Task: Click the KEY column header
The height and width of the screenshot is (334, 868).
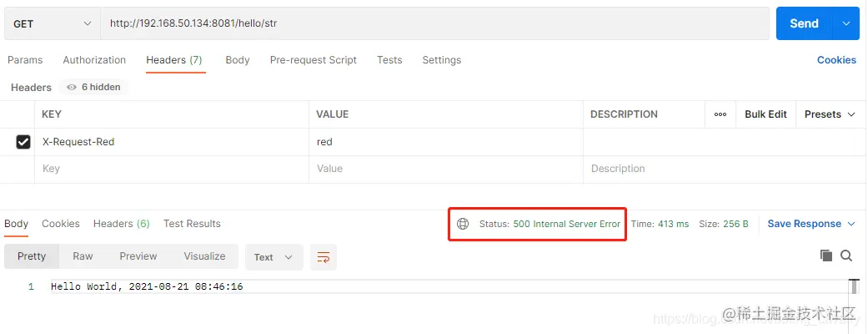Action: click(x=52, y=114)
